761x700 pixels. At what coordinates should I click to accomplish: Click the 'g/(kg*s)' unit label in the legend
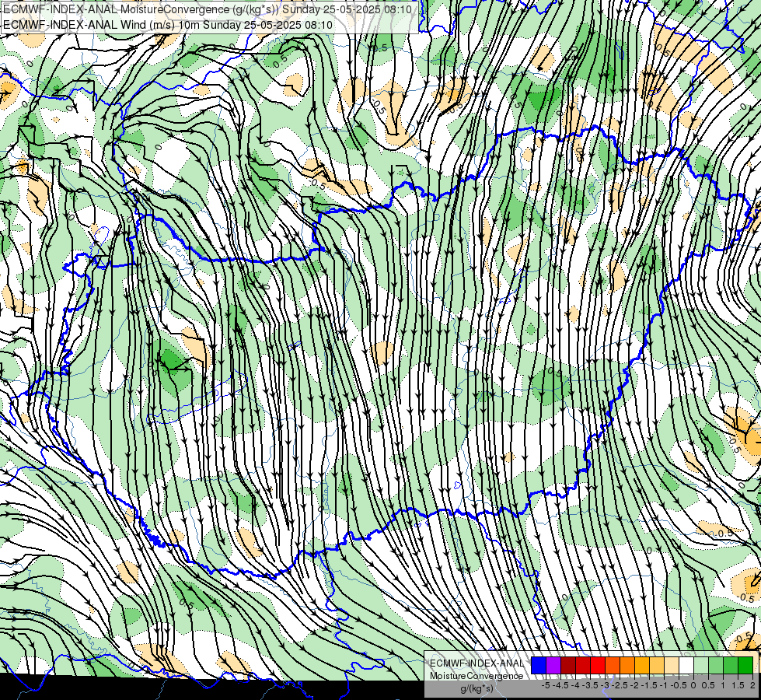476,688
